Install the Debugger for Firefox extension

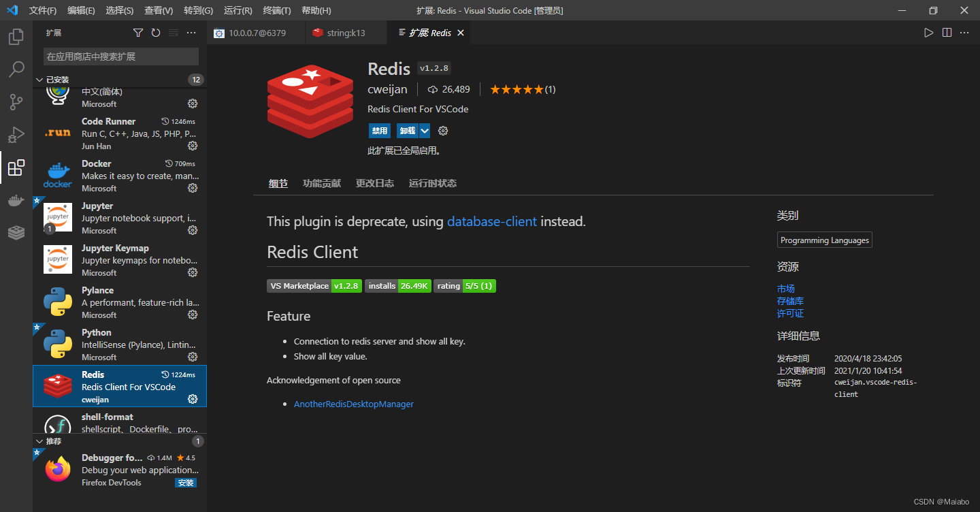tap(186, 483)
